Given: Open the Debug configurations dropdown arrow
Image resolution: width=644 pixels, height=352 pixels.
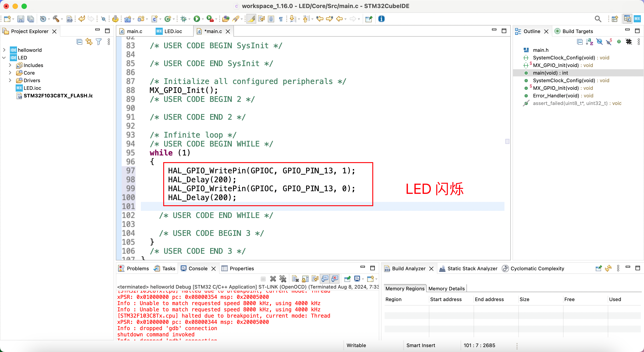Looking at the screenshot, I should coord(189,19).
